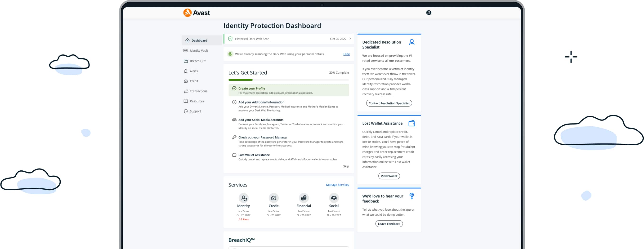This screenshot has width=644, height=249.
Task: Click the Alerts bell icon
Action: 185,71
